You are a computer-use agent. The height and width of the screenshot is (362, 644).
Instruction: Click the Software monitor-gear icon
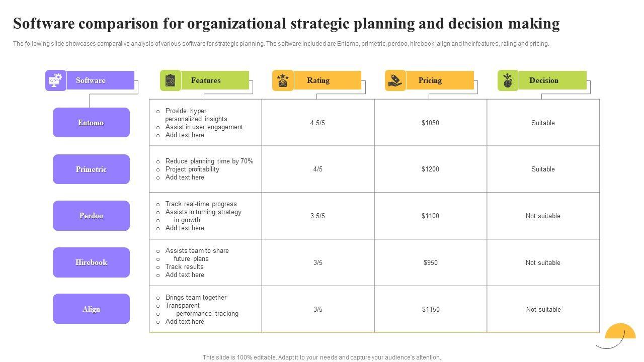55,80
